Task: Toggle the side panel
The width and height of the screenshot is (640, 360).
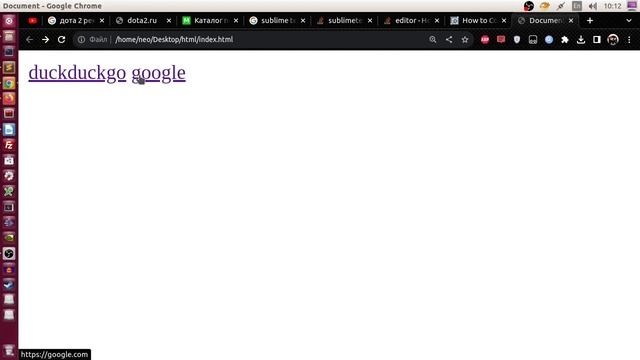Action: 597,40
